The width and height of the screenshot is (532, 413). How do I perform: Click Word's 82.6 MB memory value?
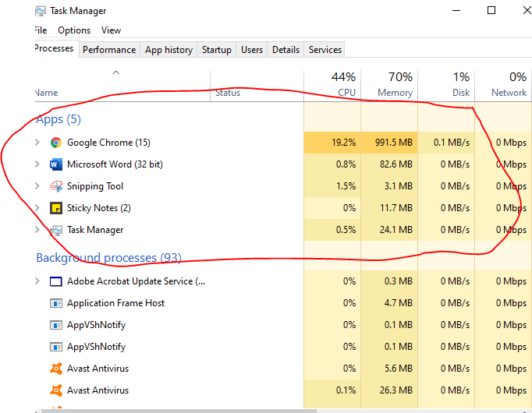point(396,164)
